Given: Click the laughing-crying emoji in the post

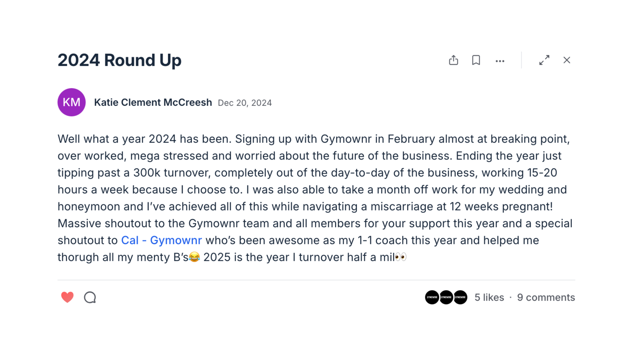Looking at the screenshot, I should [x=194, y=257].
